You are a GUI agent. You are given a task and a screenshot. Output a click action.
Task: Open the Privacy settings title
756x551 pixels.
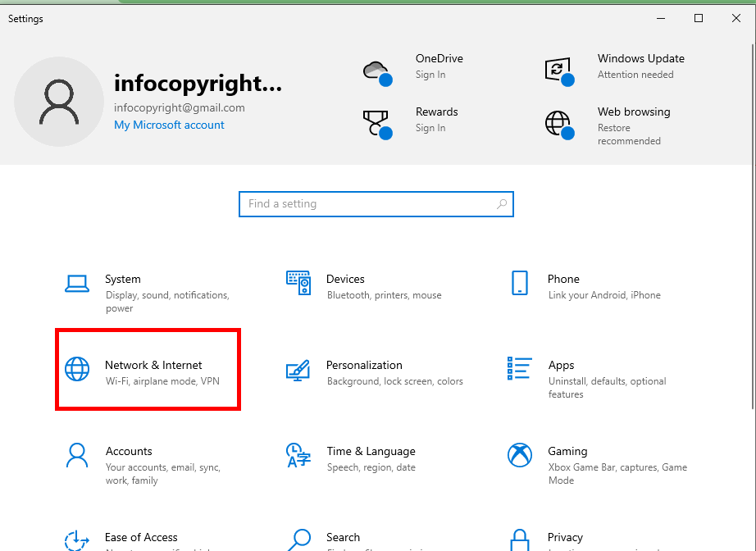click(x=565, y=538)
